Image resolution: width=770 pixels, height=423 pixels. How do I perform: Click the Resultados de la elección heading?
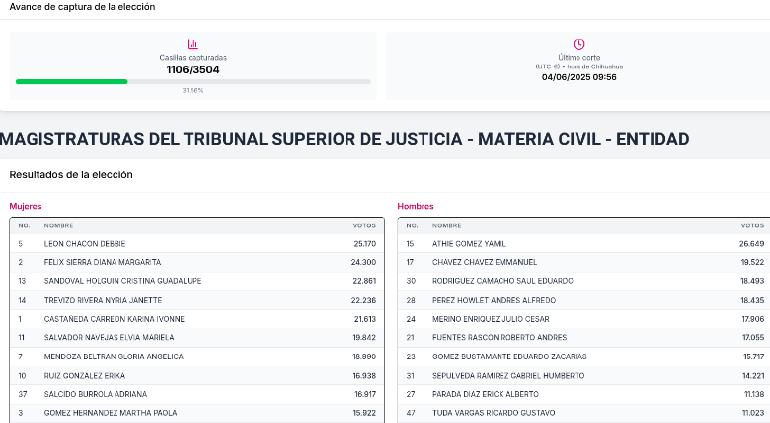click(x=71, y=174)
